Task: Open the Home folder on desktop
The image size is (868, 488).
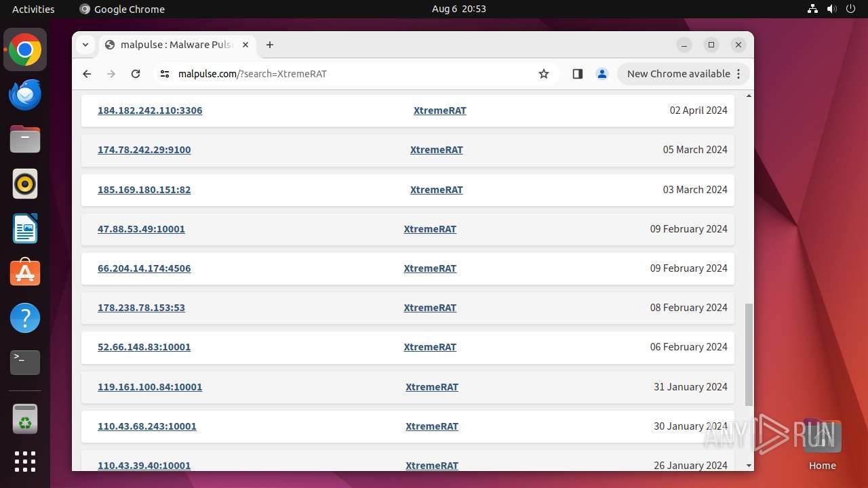Action: coord(822,445)
